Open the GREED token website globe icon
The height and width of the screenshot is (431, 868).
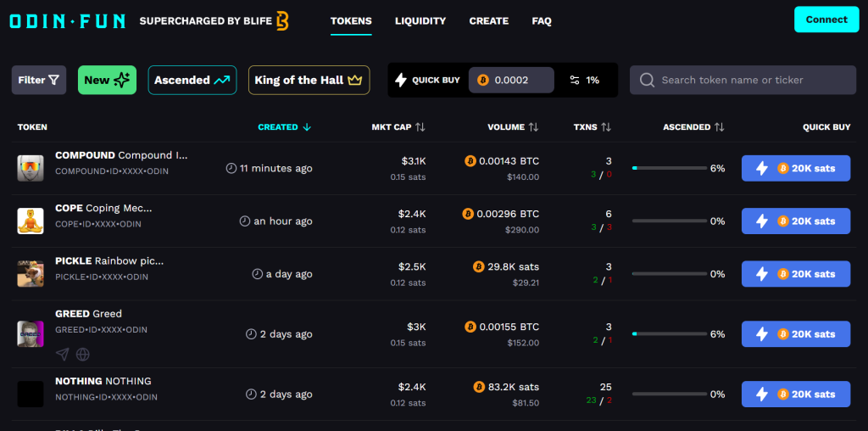point(82,354)
